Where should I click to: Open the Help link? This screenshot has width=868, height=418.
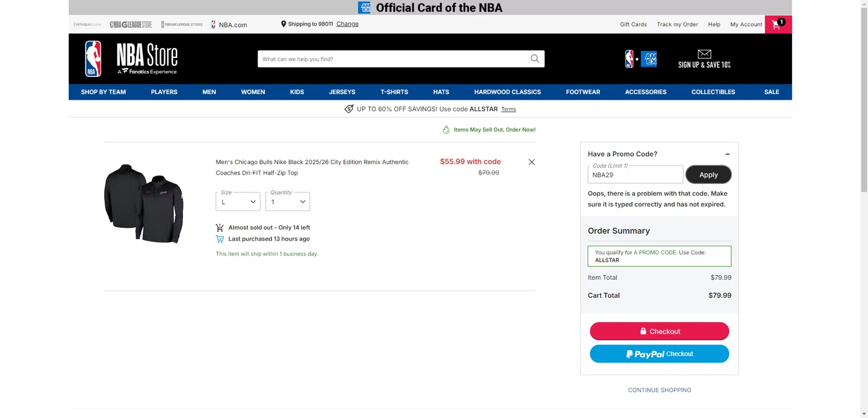(714, 24)
